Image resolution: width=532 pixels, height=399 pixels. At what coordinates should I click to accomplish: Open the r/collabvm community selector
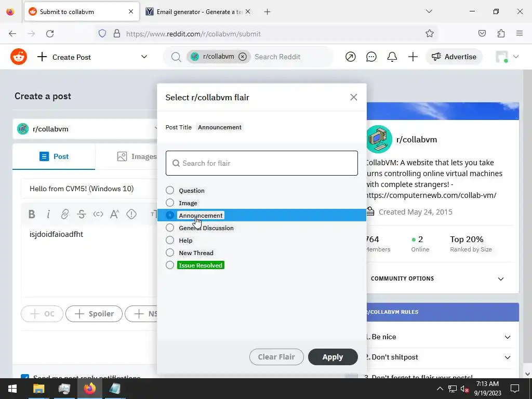(x=85, y=129)
